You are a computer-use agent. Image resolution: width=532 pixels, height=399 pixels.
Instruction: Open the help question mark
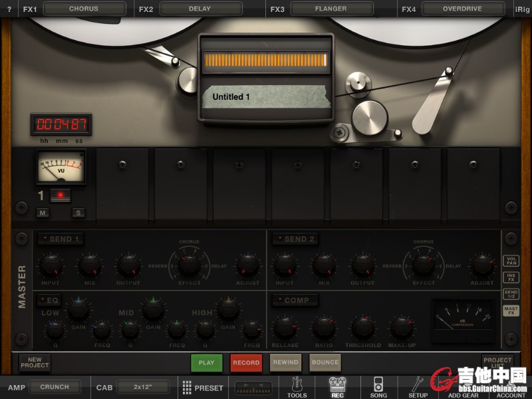tap(9, 9)
